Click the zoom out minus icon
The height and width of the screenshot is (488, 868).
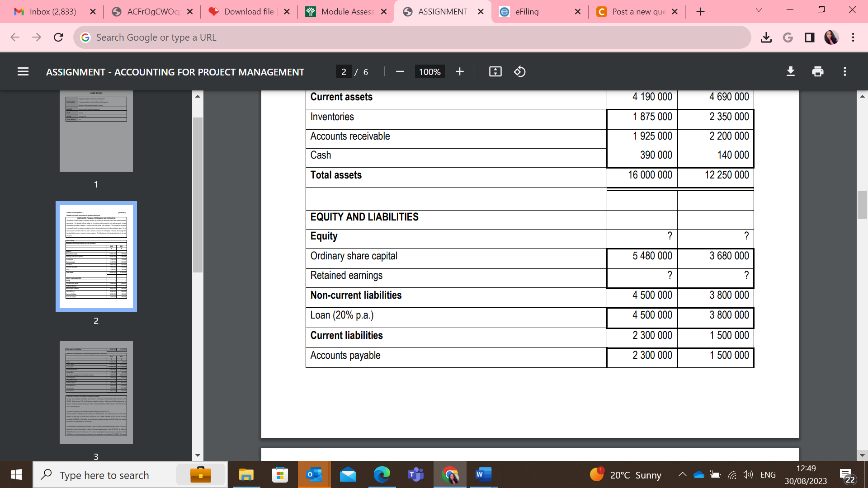[x=400, y=72]
